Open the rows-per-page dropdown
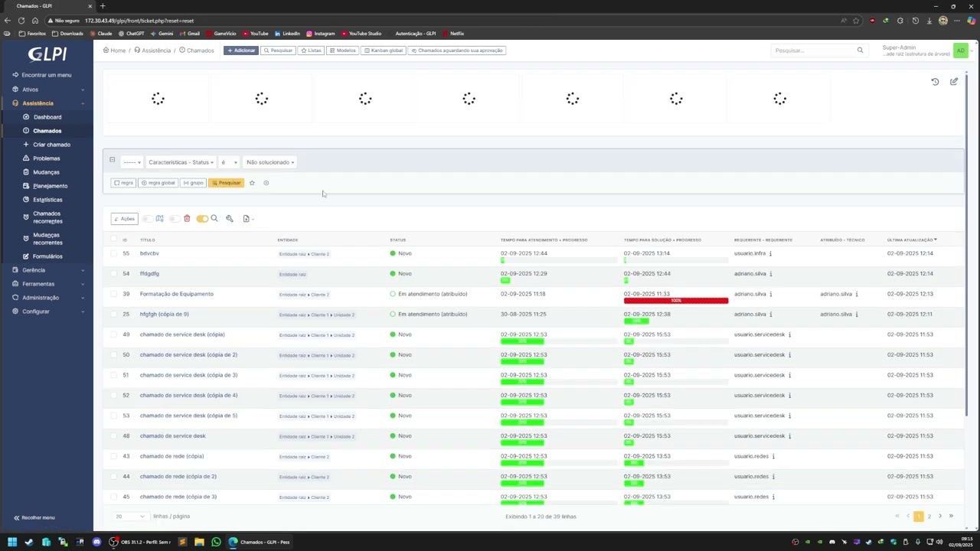Screen dimensions: 980x551 (x=130, y=517)
